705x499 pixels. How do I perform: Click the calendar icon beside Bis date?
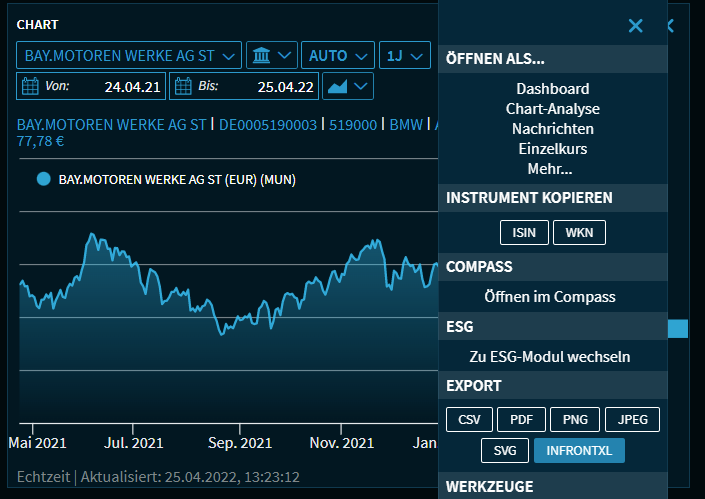tap(183, 86)
